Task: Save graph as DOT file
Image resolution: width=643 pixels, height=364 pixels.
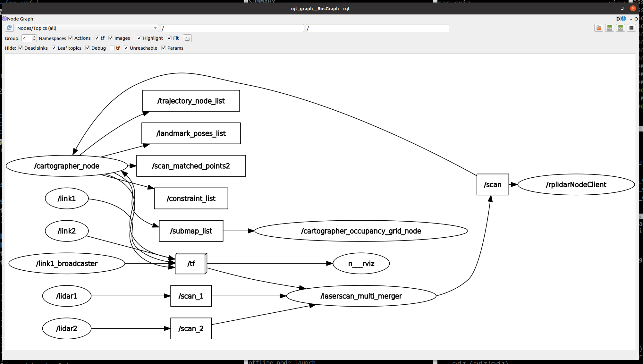Action: pyautogui.click(x=610, y=28)
